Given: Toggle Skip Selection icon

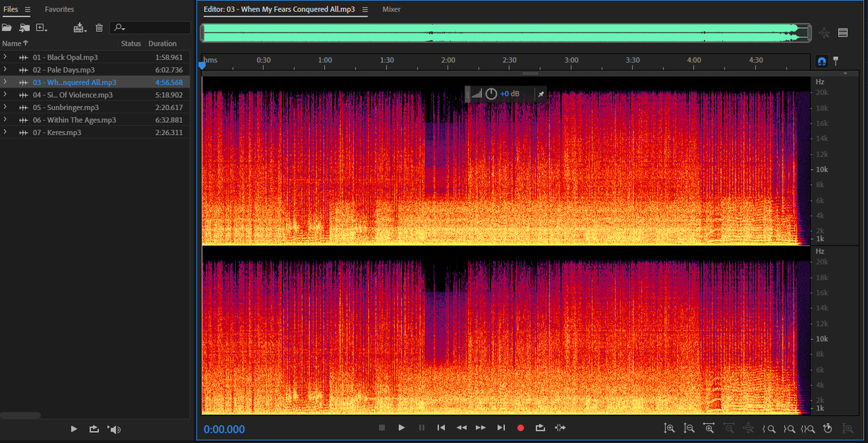Looking at the screenshot, I should [560, 427].
